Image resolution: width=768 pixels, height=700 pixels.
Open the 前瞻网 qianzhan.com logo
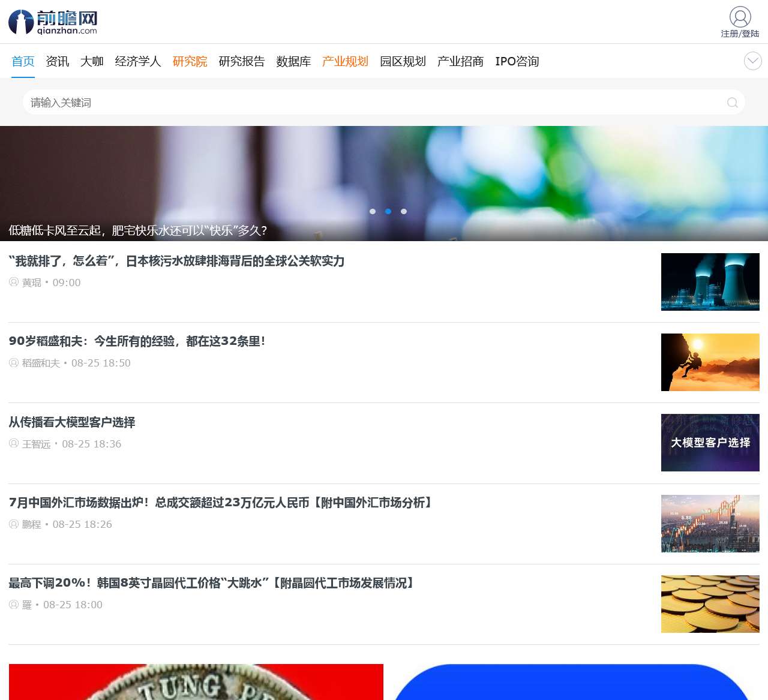click(x=53, y=22)
